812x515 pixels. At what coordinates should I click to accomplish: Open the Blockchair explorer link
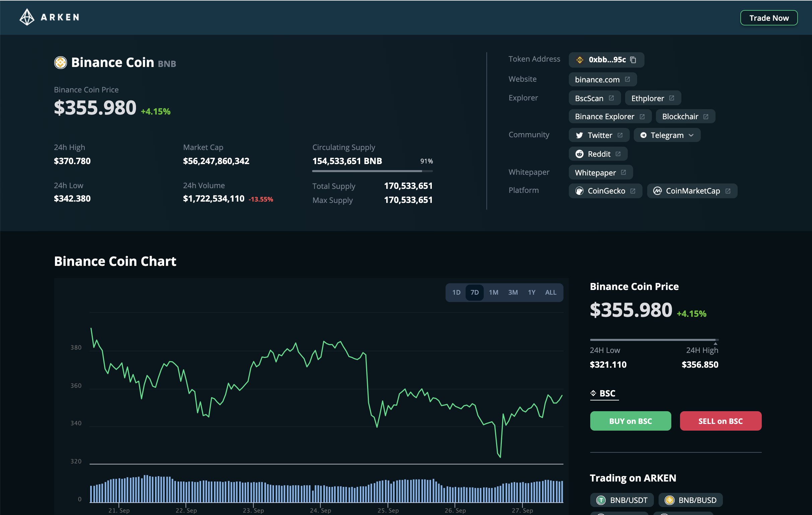tap(685, 116)
